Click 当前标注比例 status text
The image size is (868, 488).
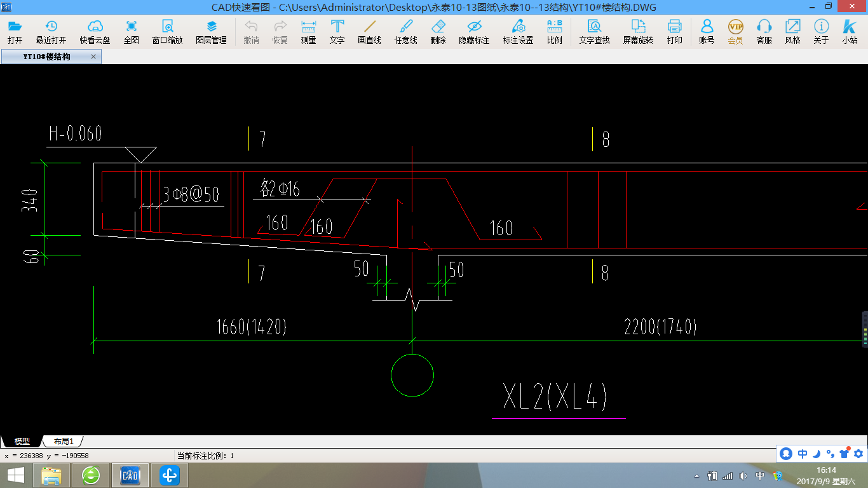205,456
